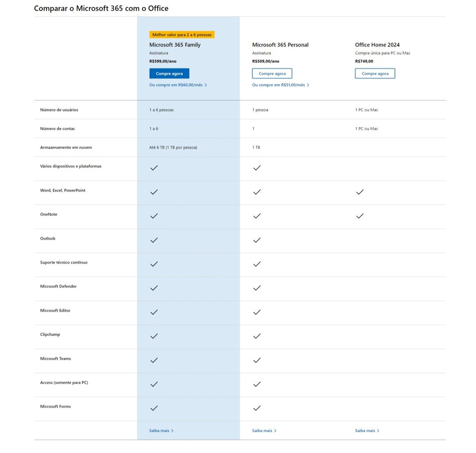The width and height of the screenshot is (476, 453).
Task: Click the Microsoft 365 Family plan title
Action: [x=175, y=45]
